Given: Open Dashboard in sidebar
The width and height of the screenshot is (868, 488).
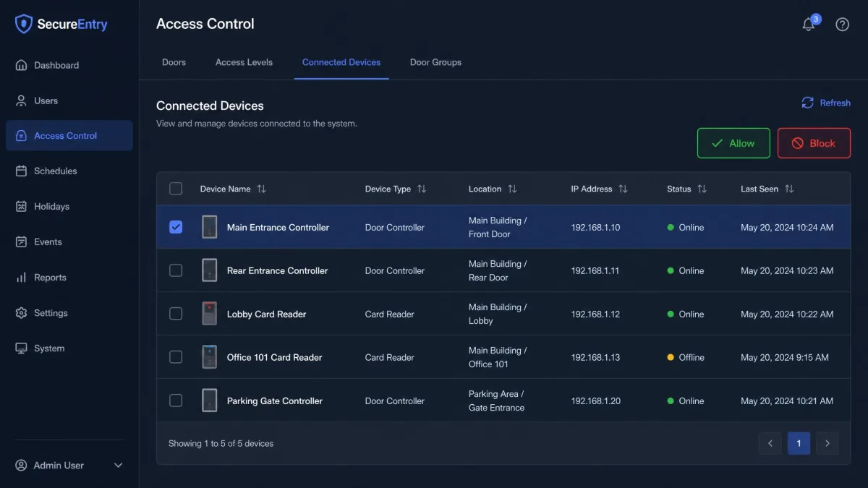Looking at the screenshot, I should tap(69, 65).
